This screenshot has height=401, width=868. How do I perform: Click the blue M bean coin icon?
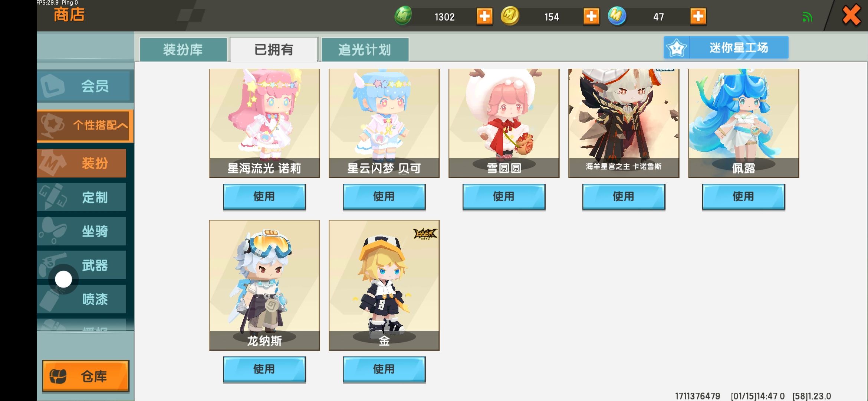[617, 16]
